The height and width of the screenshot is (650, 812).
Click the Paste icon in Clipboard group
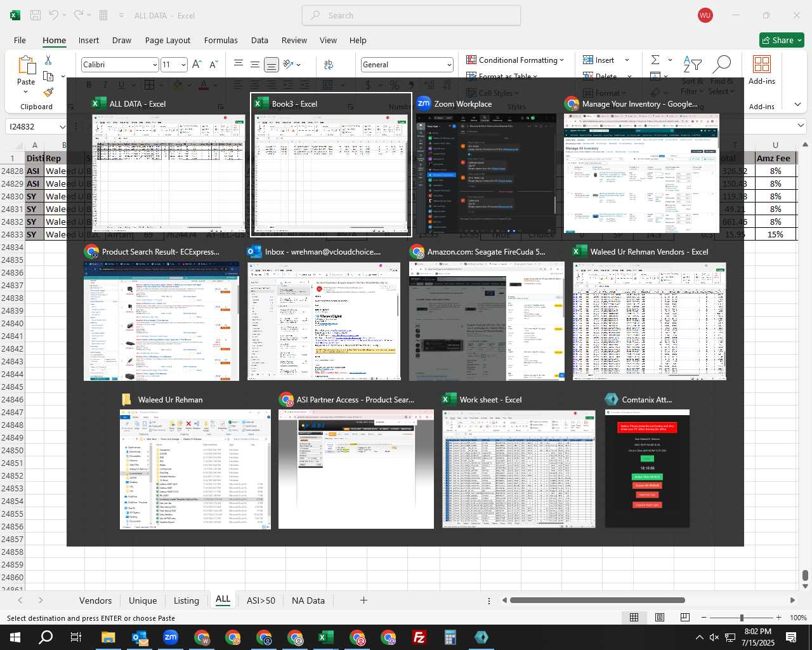[26, 65]
